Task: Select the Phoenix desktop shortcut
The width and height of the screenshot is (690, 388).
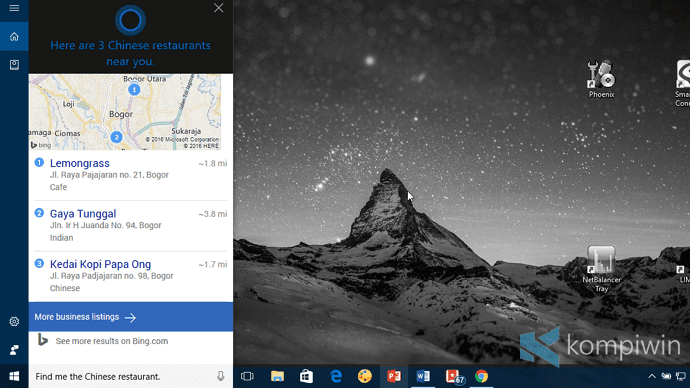Action: pos(602,79)
